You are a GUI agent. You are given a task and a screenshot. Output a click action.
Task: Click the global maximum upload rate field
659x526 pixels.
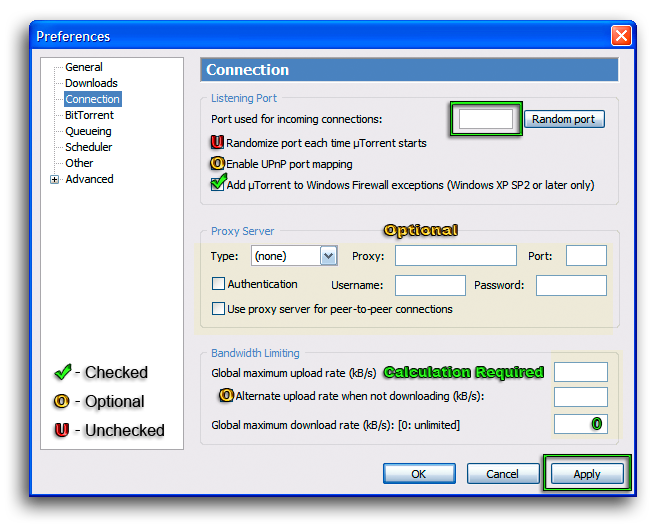click(581, 372)
